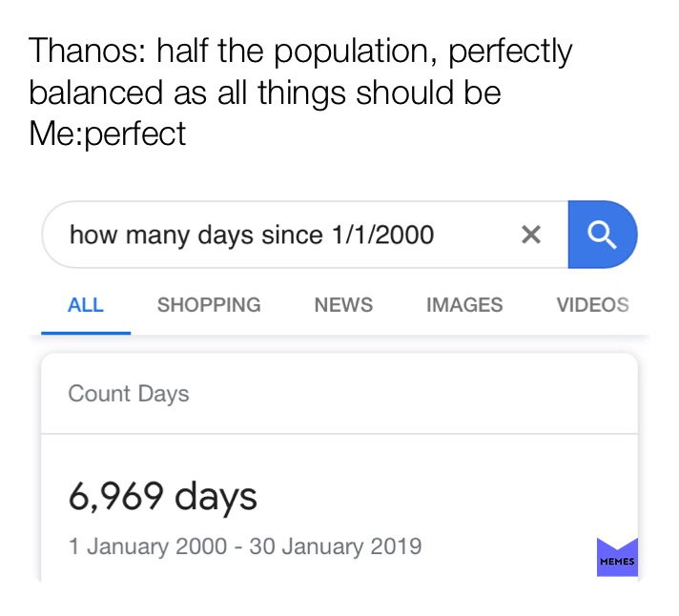Click the 'Me:perfect' caption line

[108, 133]
